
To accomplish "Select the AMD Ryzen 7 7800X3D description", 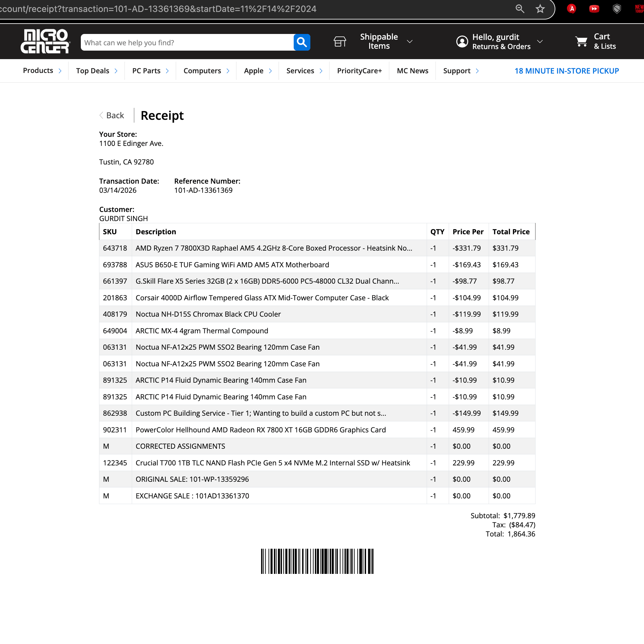I will 274,248.
